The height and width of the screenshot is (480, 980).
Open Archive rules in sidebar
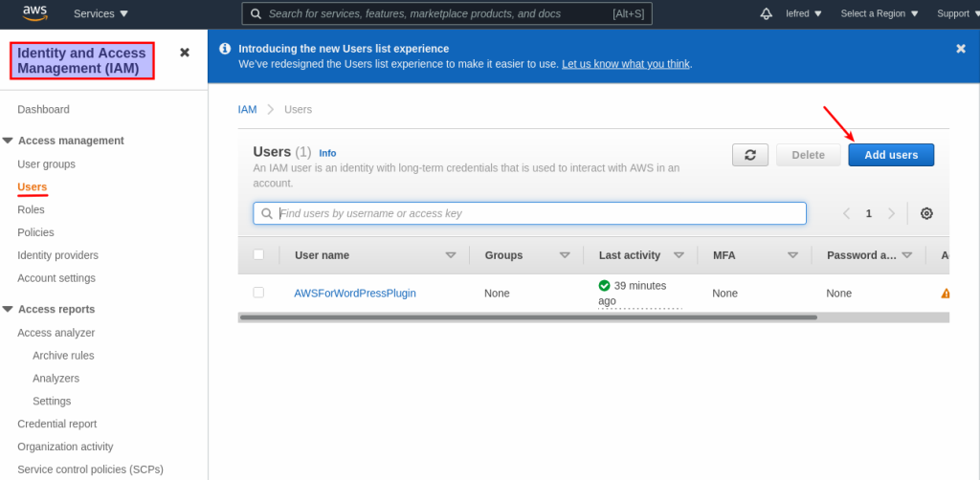click(63, 355)
